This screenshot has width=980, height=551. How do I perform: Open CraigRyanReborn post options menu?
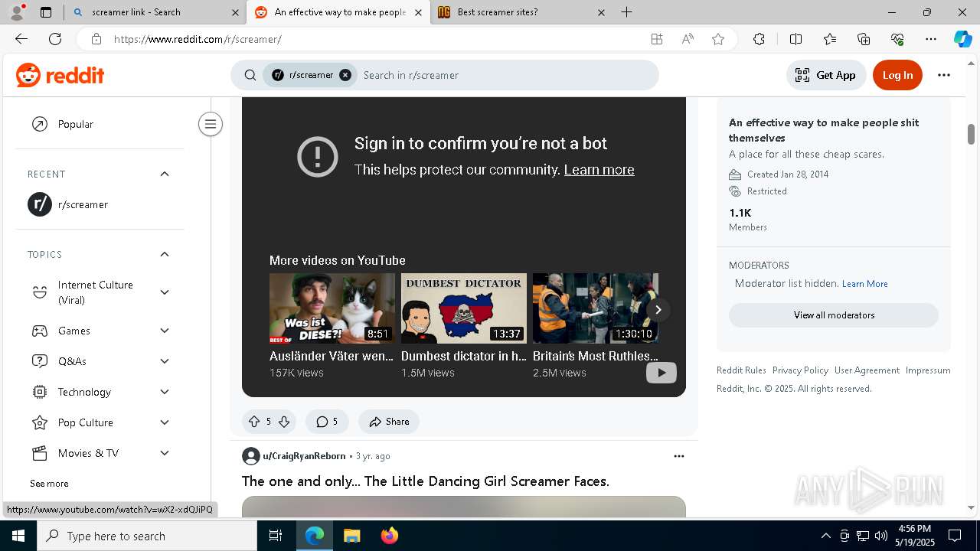point(678,456)
